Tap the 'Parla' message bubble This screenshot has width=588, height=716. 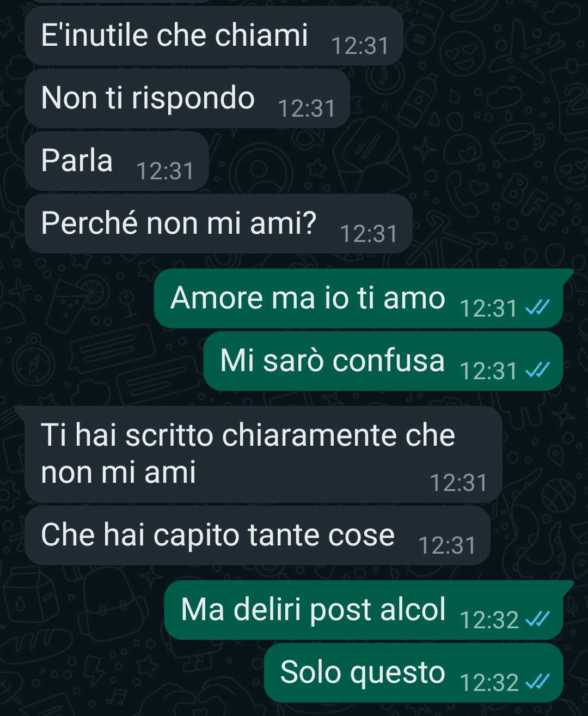(x=117, y=161)
